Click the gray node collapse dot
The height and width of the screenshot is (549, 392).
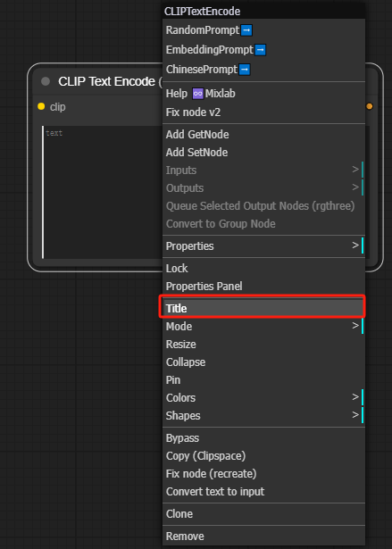(46, 81)
